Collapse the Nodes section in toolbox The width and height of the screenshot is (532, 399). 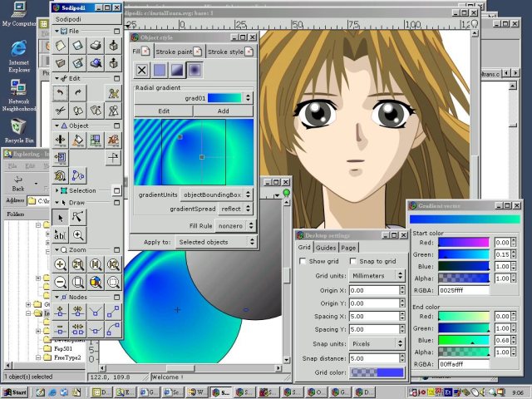[x=57, y=298]
